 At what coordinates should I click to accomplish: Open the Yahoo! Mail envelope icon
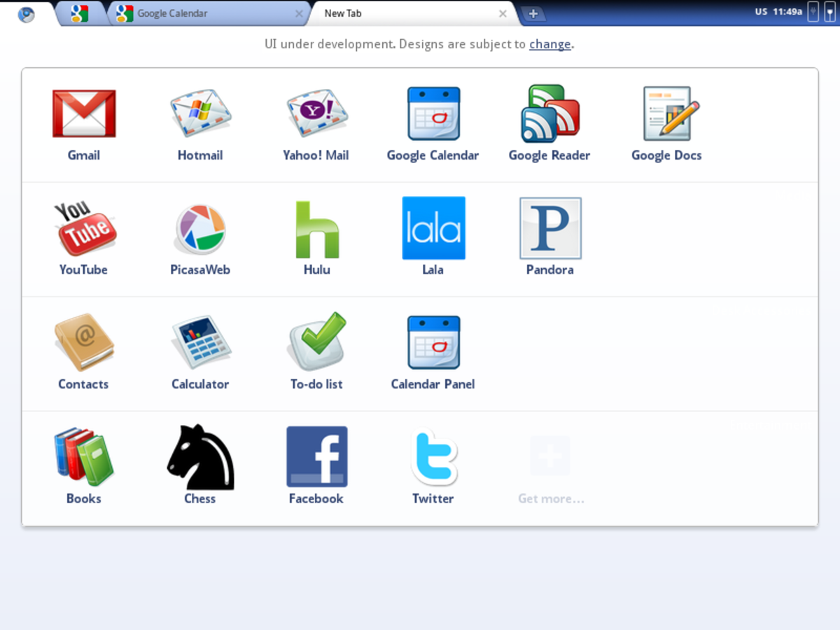coord(317,113)
